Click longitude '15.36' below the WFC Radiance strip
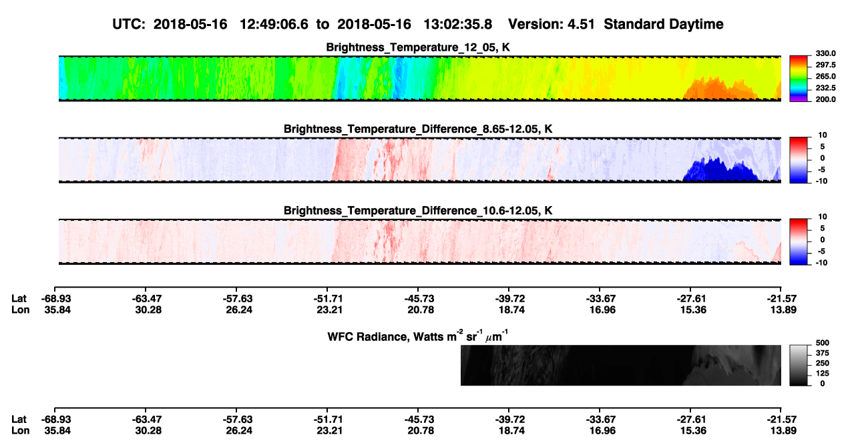This screenshot has height=445, width=868. [x=690, y=430]
